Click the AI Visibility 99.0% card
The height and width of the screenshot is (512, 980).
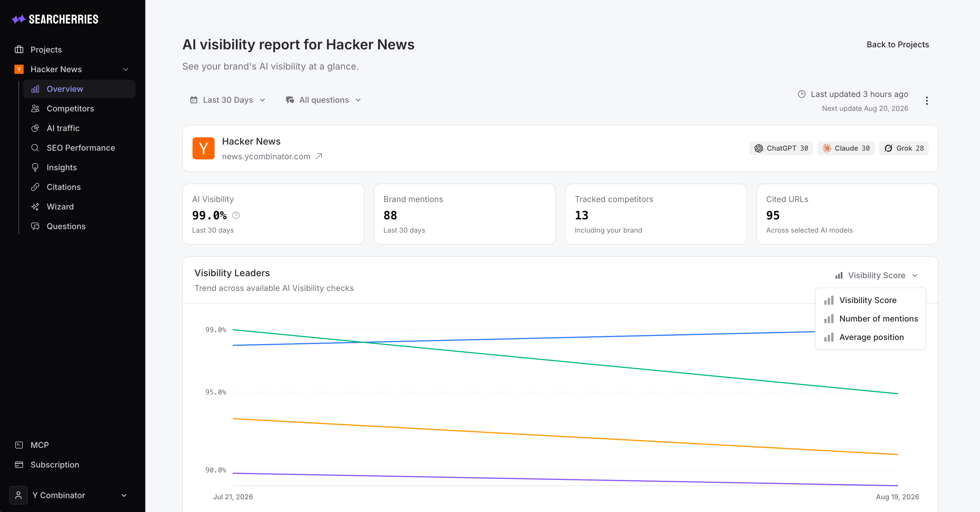point(273,214)
